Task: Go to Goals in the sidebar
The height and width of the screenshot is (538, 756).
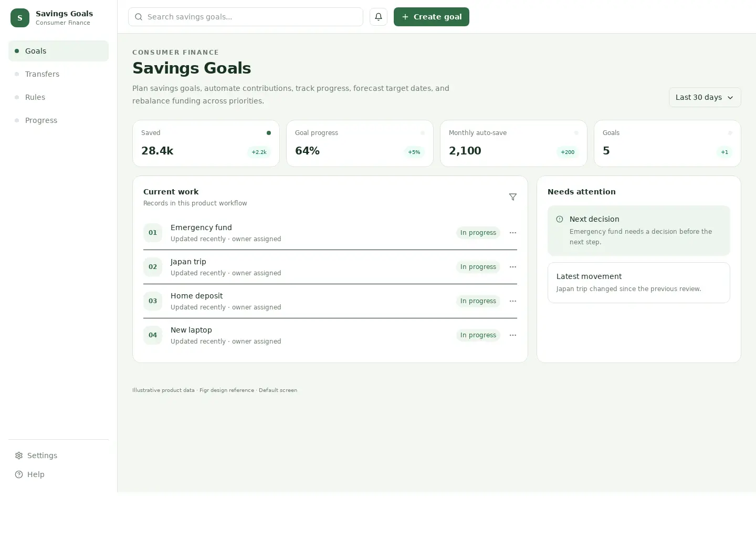Action: [58, 51]
